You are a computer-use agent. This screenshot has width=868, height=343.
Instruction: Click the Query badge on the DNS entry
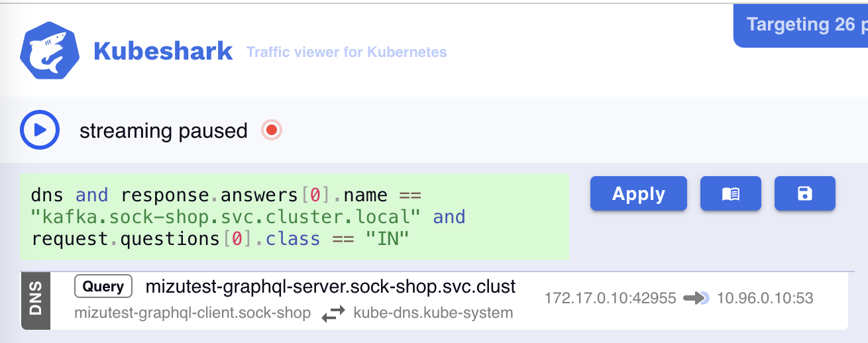103,287
